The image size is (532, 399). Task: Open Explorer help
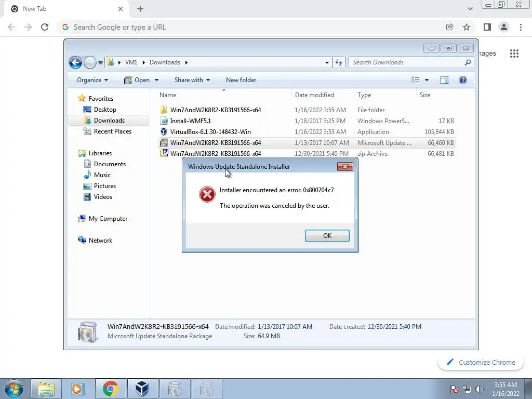click(463, 80)
